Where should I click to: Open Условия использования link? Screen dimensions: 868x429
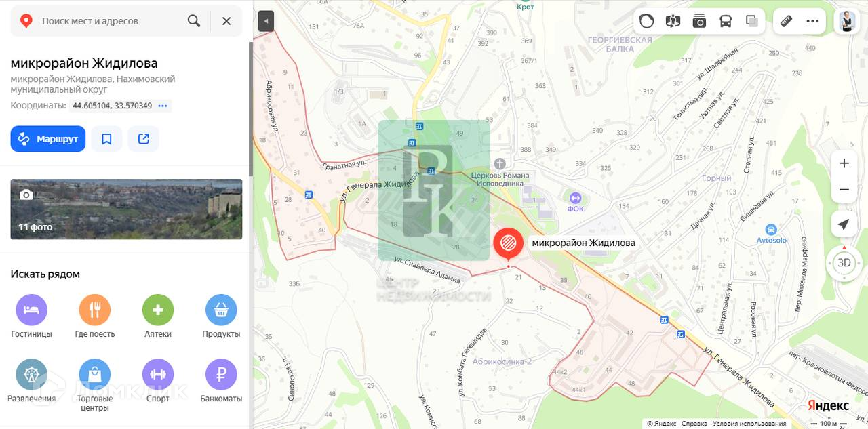749,424
